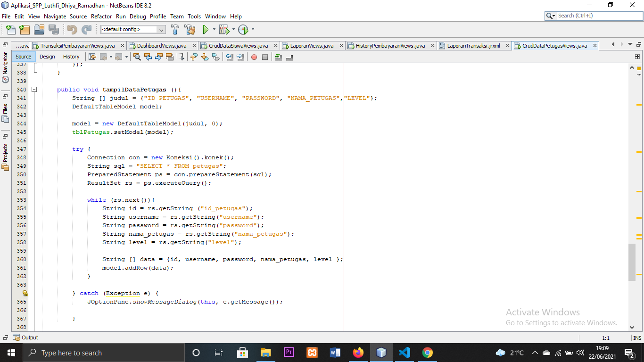Click the Build Project hammer icon
644x362 pixels.
pyautogui.click(x=175, y=30)
